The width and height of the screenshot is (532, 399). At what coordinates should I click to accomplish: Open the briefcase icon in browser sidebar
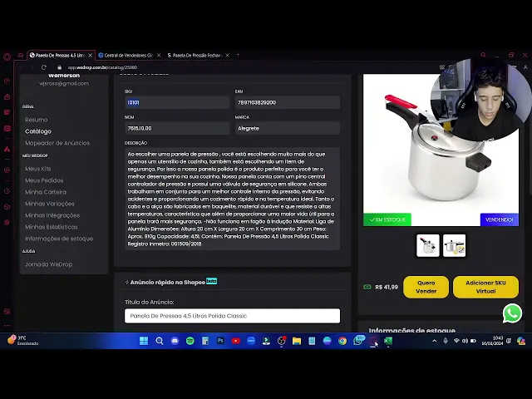click(x=7, y=97)
